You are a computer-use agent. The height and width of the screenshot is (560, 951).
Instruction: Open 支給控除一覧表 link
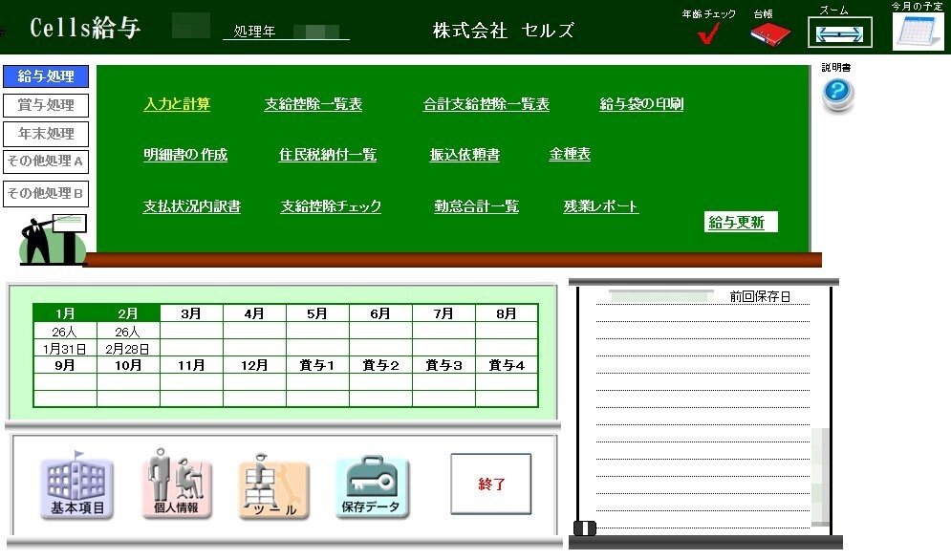[313, 104]
